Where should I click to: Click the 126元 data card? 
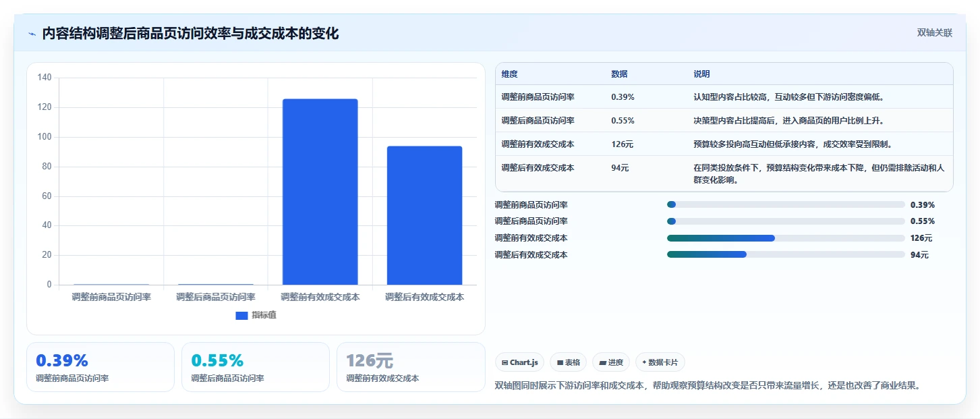[411, 367]
